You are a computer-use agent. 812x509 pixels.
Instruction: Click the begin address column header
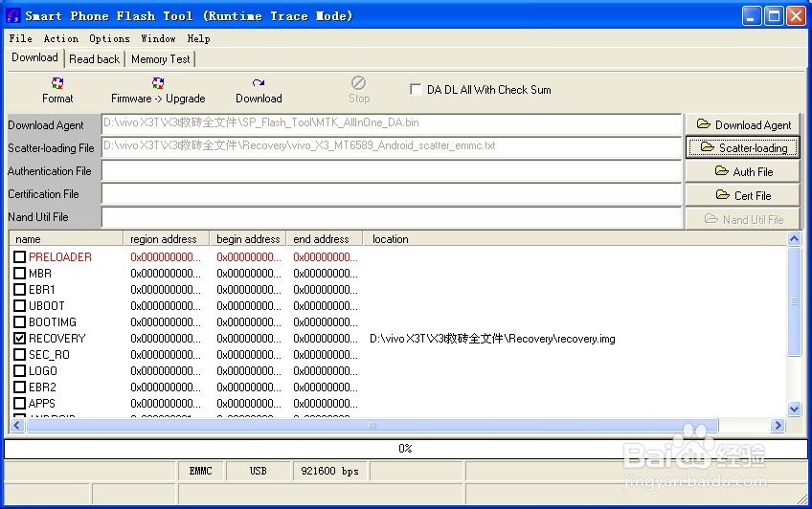[x=248, y=239]
